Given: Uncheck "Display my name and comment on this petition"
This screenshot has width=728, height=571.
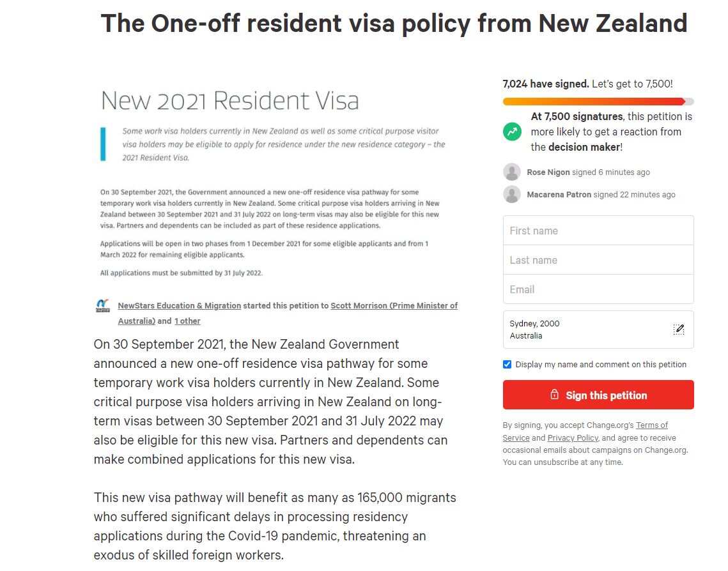Looking at the screenshot, I should click(507, 364).
